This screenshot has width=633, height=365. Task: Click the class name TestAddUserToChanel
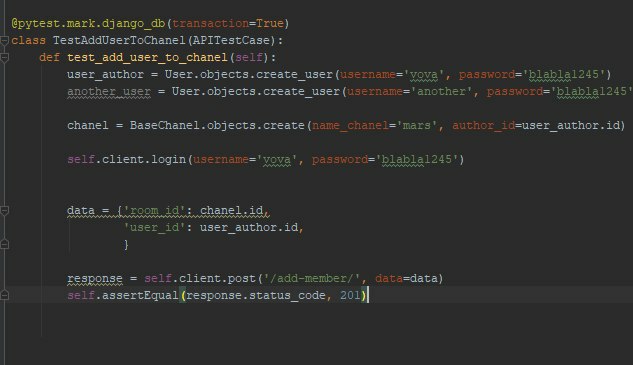119,40
